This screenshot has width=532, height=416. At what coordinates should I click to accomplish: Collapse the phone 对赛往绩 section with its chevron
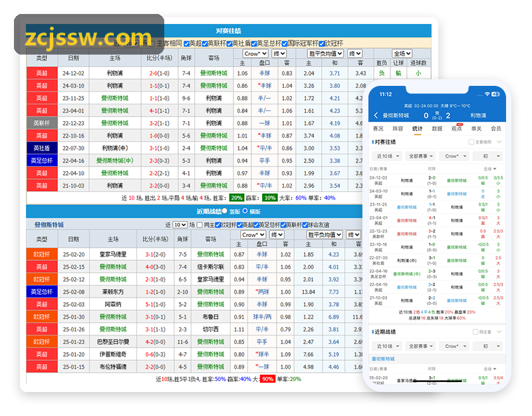[499, 142]
